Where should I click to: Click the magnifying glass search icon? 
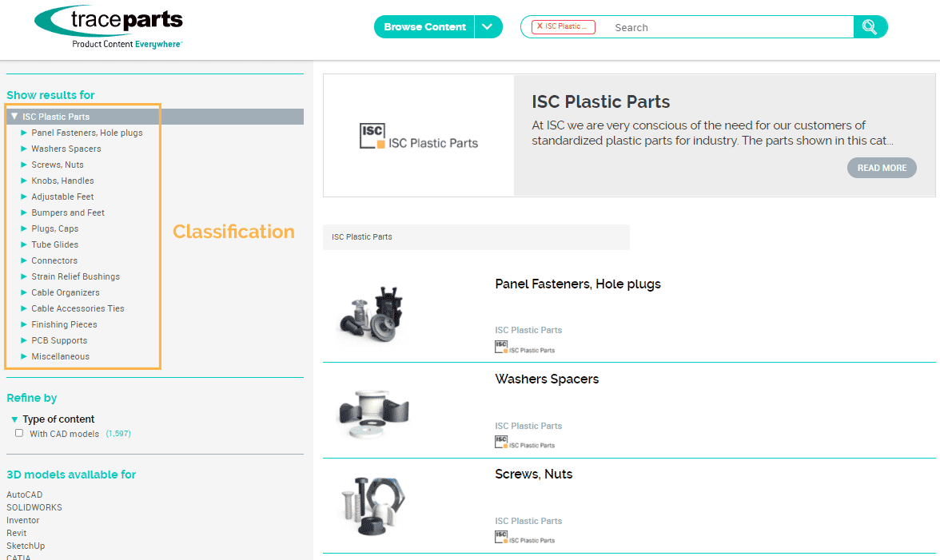click(870, 27)
